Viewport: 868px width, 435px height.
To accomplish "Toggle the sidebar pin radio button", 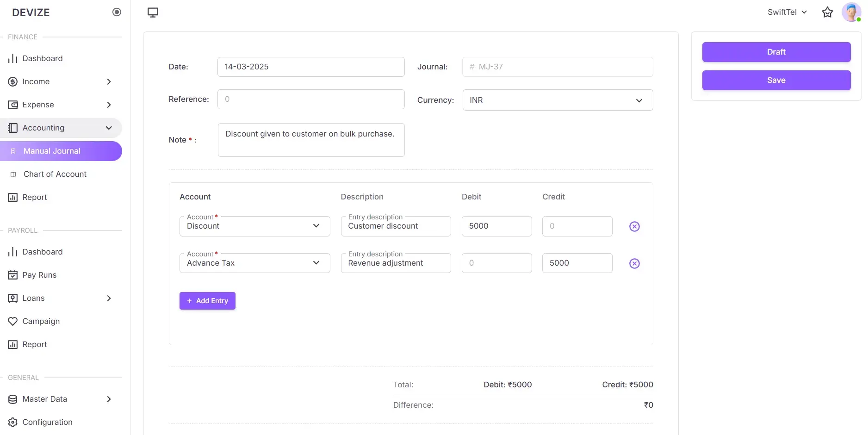I will [117, 12].
